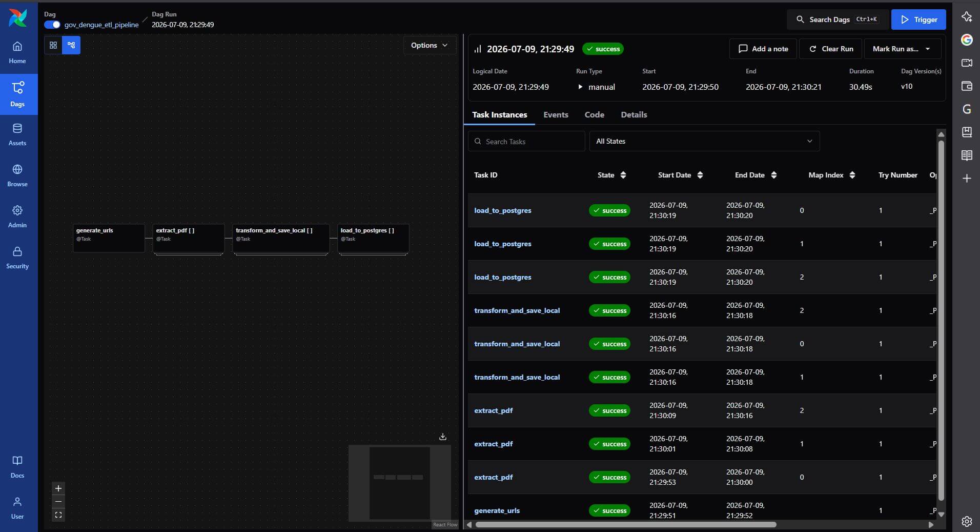This screenshot has height=532, width=980.
Task: Click scroll right arrow of table
Action: coord(931,524)
